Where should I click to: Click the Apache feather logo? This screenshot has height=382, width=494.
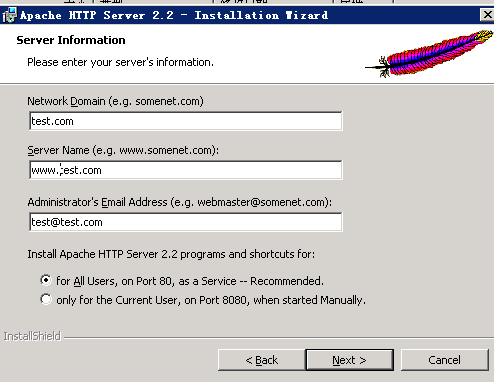(429, 53)
